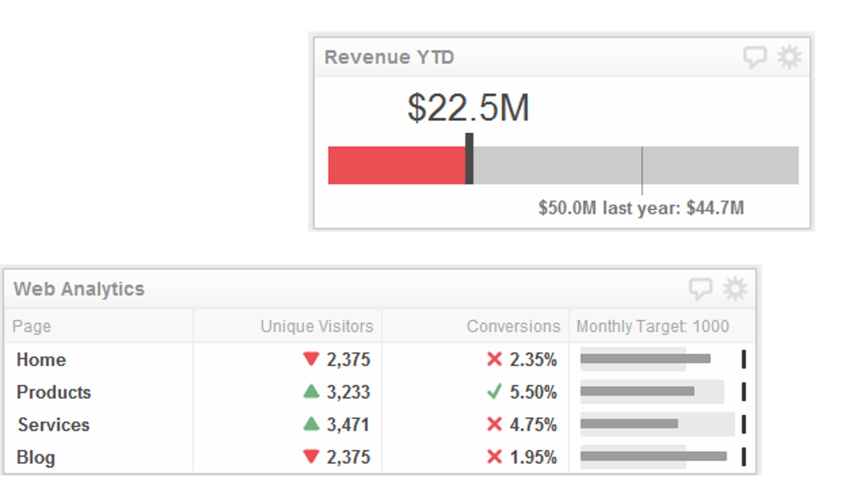
Task: Click green check beside 5.50% conversion
Action: (x=495, y=391)
